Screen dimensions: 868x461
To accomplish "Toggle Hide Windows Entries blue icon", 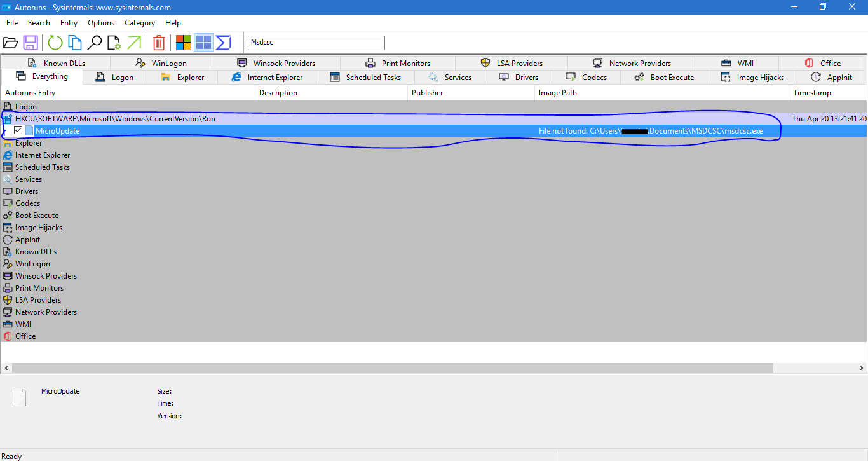I will click(x=203, y=43).
